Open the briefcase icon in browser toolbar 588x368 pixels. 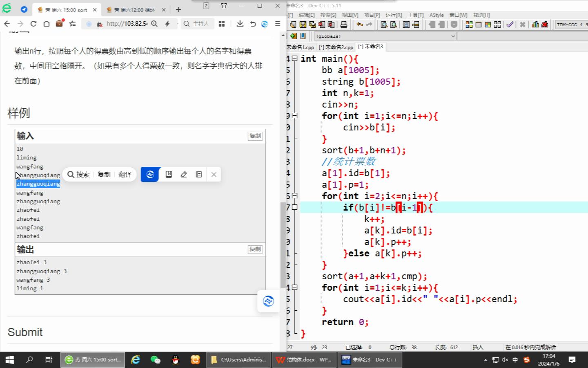tap(60, 23)
